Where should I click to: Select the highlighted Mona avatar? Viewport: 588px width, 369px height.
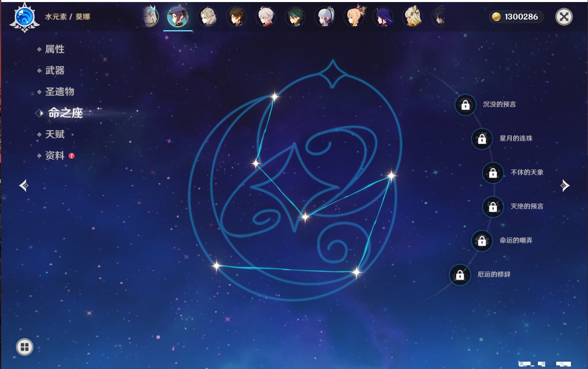(x=178, y=17)
